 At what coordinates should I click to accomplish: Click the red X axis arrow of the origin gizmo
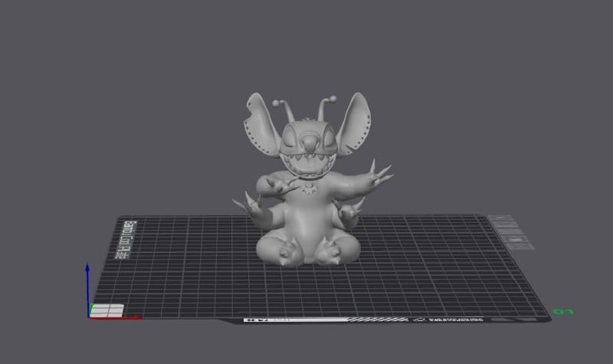(x=116, y=317)
